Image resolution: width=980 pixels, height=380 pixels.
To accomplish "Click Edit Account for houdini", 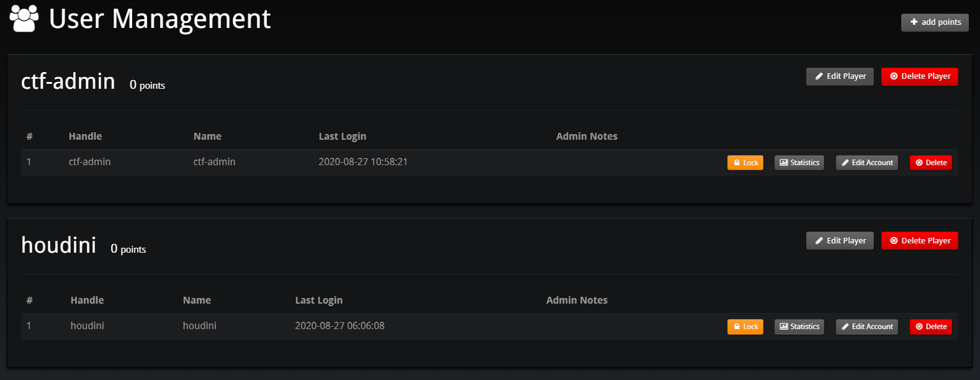I will point(866,326).
